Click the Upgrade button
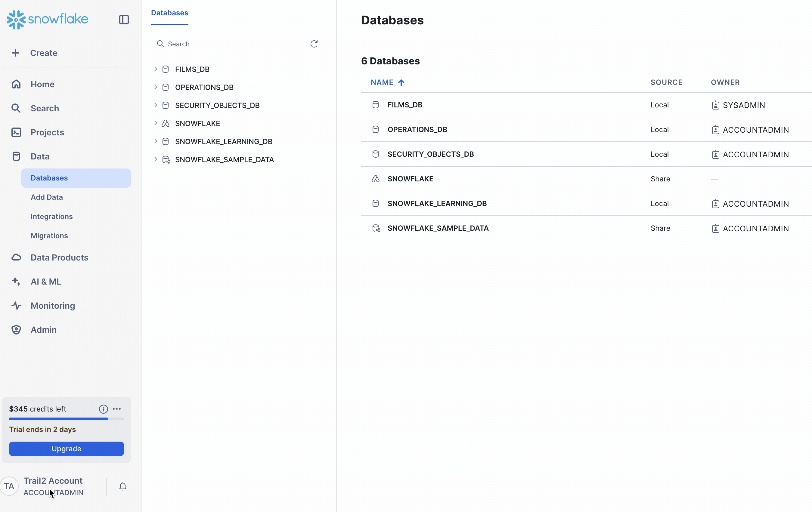812x512 pixels. click(67, 449)
